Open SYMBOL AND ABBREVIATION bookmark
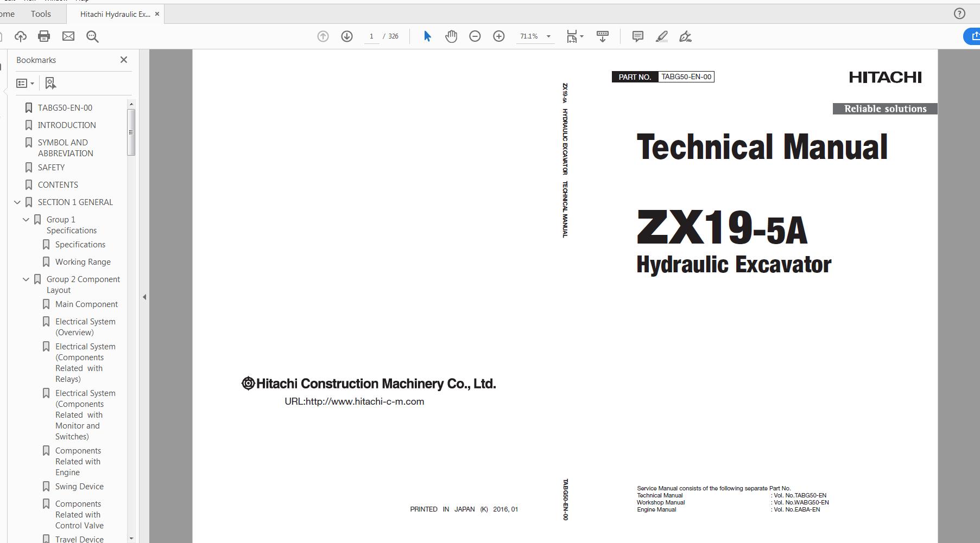Viewport: 980px width, 543px height. (x=66, y=148)
